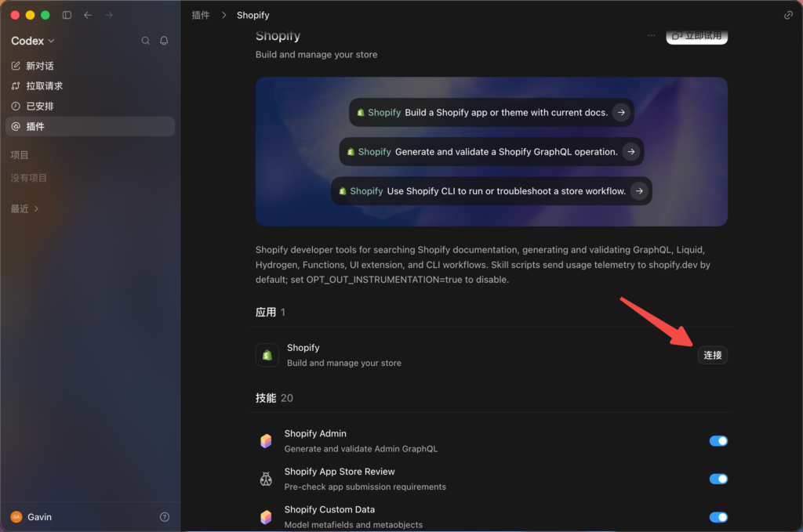Image resolution: width=803 pixels, height=532 pixels.
Task: Start a 新对话 from the sidebar
Action: pos(90,66)
